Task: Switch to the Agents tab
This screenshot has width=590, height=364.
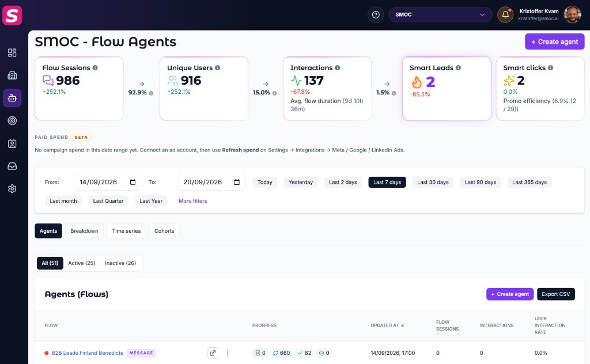Action: 48,231
